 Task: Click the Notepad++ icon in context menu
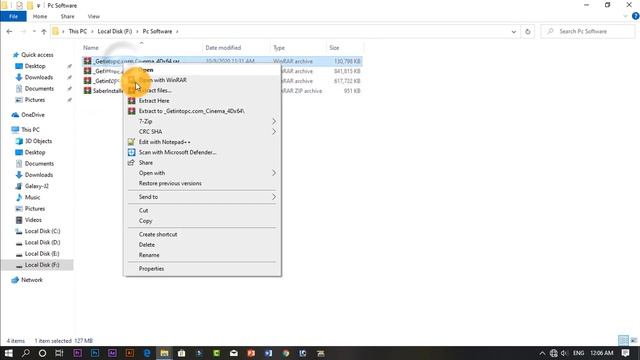(x=131, y=142)
